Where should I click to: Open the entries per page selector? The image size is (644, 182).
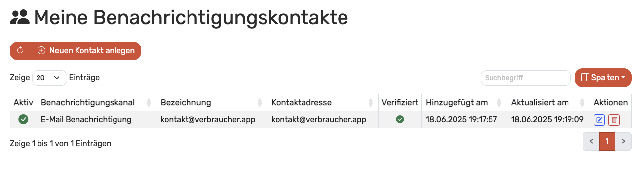tap(49, 78)
